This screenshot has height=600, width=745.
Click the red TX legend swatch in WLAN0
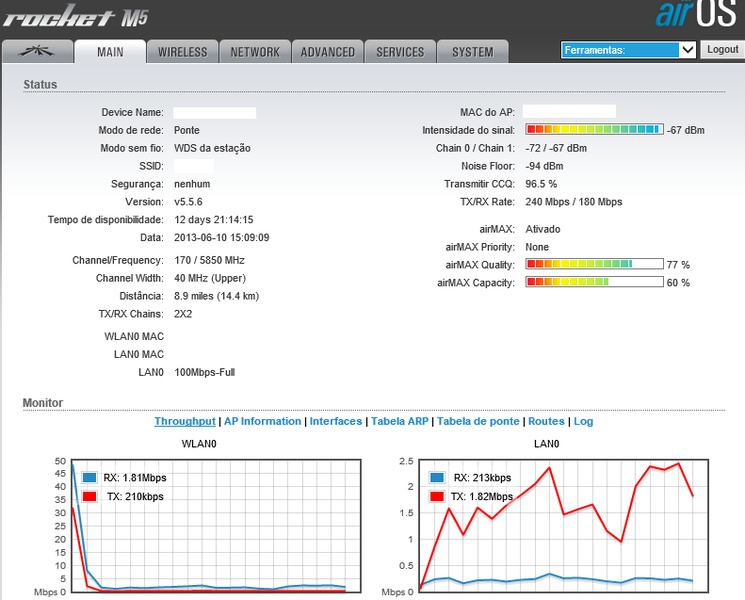click(x=89, y=496)
